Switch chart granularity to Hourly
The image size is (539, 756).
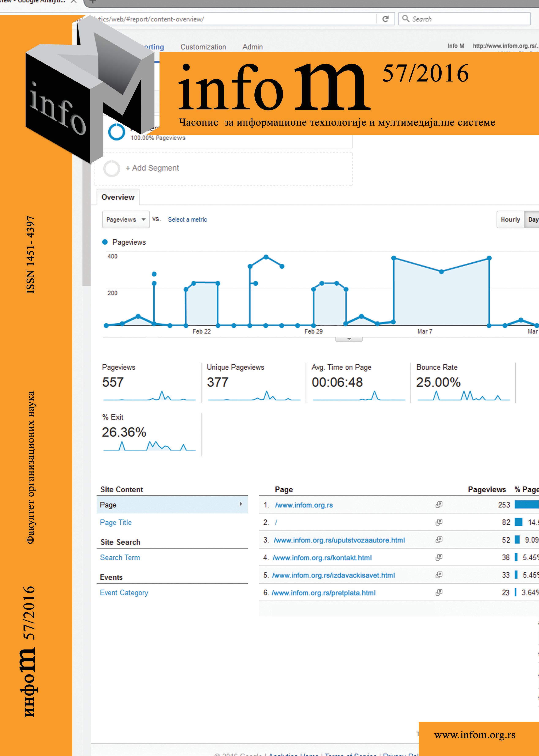510,220
